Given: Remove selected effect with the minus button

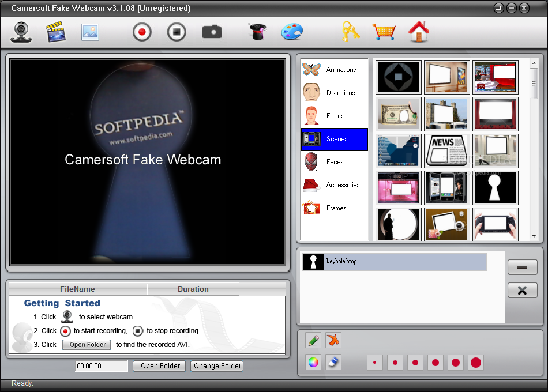Looking at the screenshot, I should [522, 267].
